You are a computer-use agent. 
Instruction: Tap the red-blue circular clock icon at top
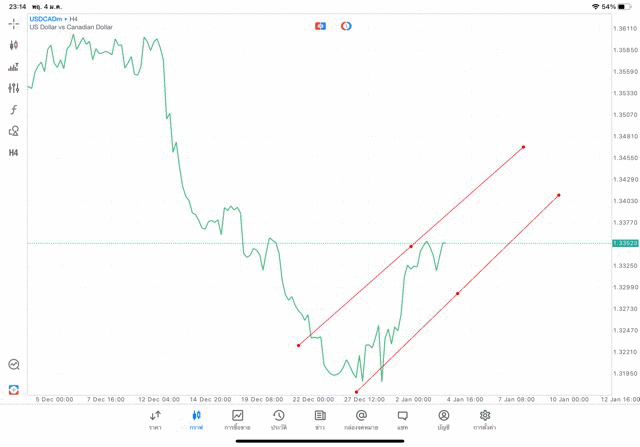(346, 26)
